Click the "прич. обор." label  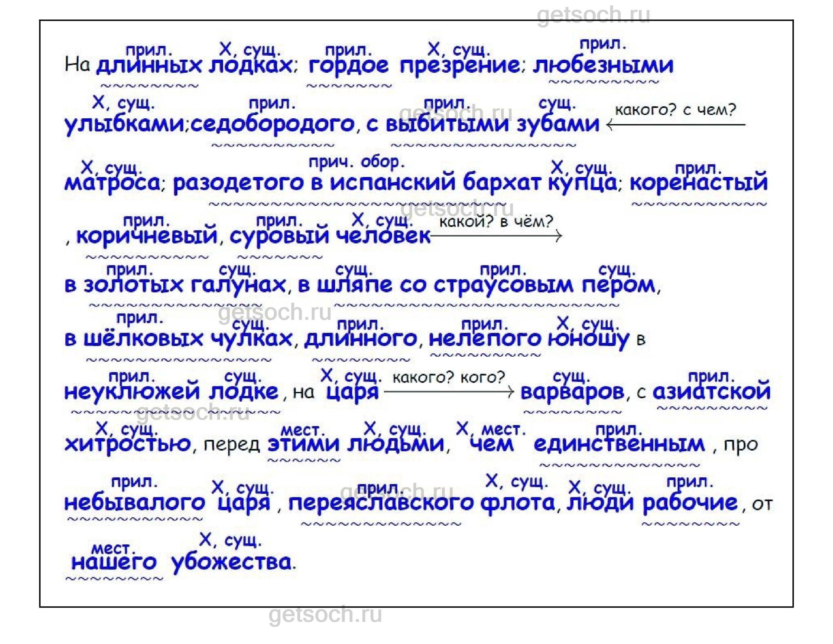click(x=356, y=162)
